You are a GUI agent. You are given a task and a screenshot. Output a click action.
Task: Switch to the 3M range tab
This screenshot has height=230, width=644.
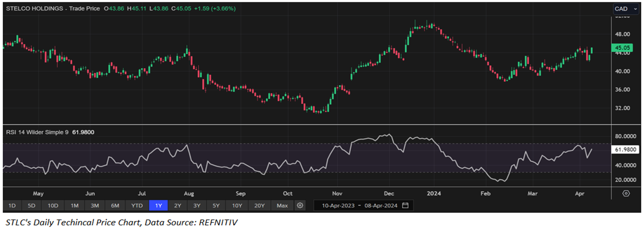[95, 206]
